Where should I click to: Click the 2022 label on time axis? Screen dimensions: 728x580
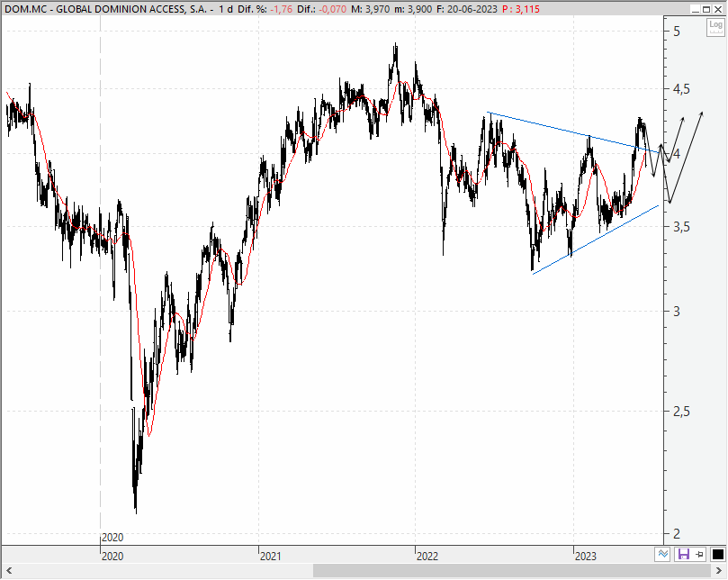coord(427,556)
